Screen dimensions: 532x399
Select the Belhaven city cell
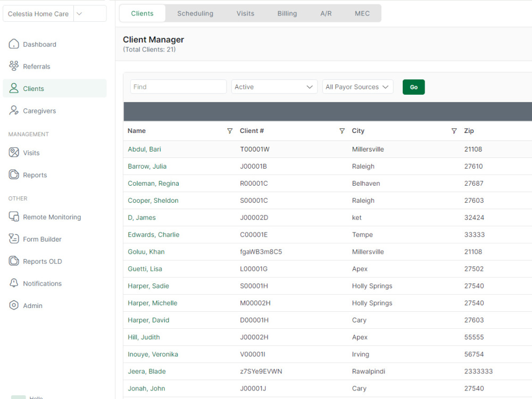coord(366,184)
